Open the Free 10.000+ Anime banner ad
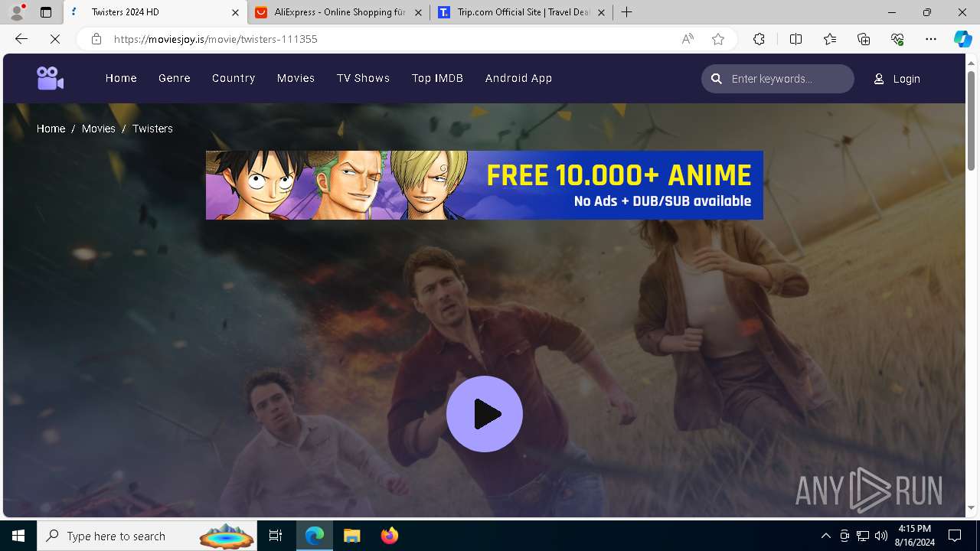Image resolution: width=980 pixels, height=551 pixels. click(x=485, y=185)
